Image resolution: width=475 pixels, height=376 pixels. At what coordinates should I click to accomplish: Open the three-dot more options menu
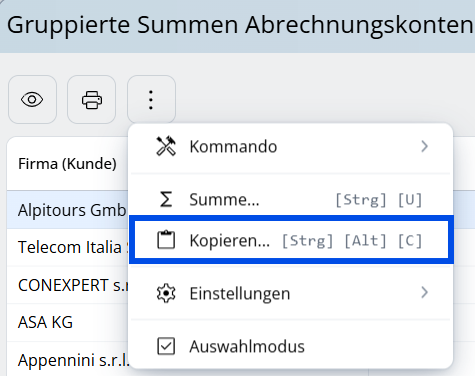151,99
